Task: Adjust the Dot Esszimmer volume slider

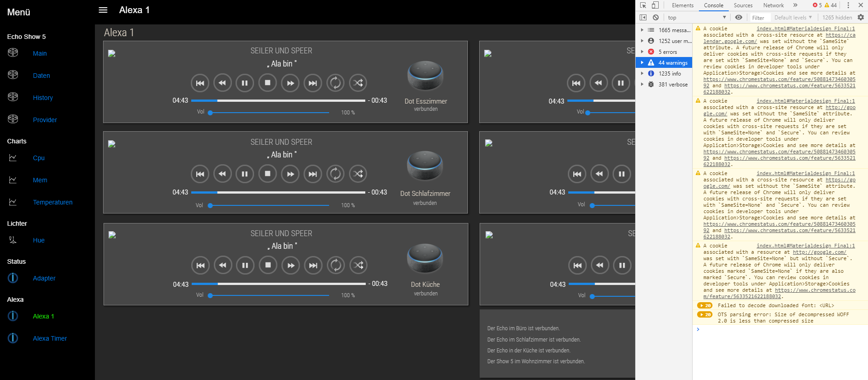Action: tap(269, 112)
